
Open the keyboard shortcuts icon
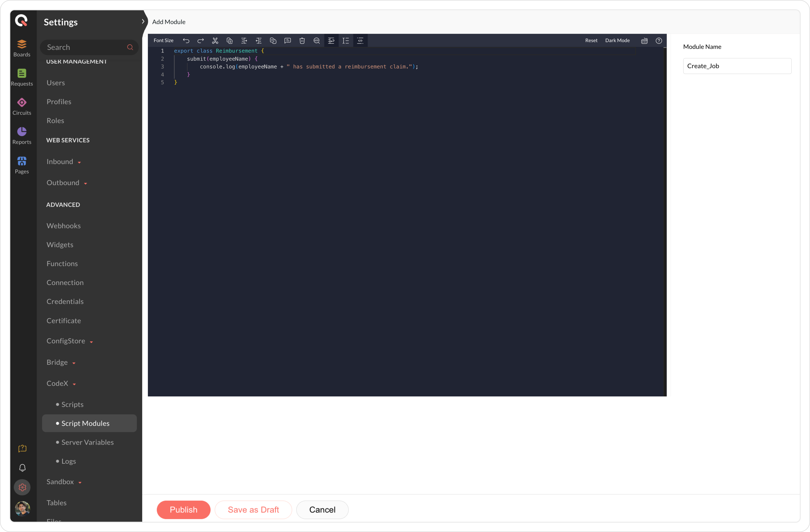644,41
